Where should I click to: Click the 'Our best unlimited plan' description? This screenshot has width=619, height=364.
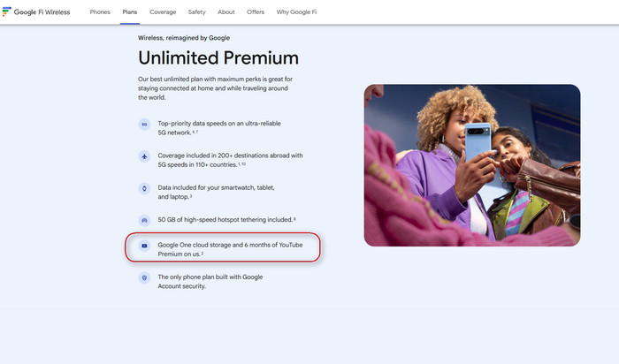(x=215, y=88)
